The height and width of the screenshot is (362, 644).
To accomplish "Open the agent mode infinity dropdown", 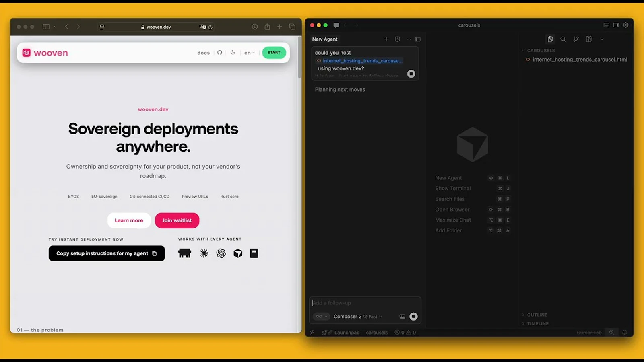I will pyautogui.click(x=321, y=317).
